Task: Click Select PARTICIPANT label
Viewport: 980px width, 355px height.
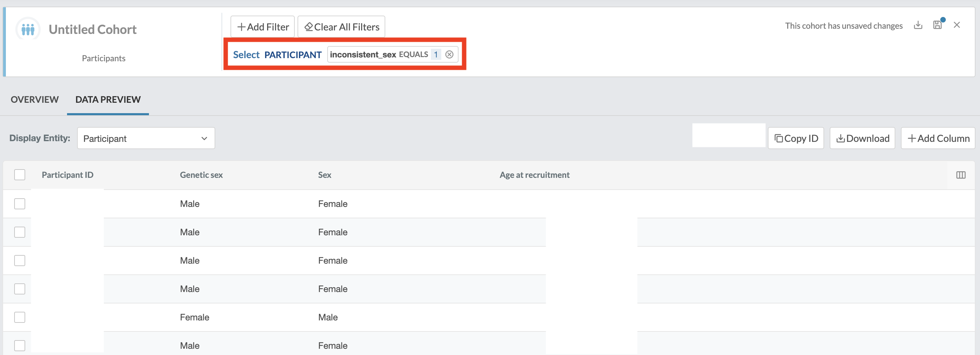Action: (277, 55)
